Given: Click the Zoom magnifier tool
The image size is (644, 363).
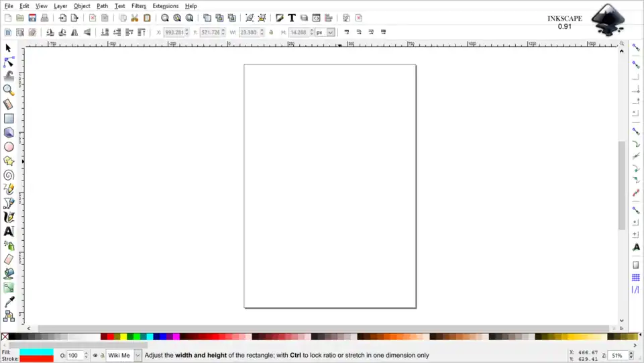Looking at the screenshot, I should pyautogui.click(x=9, y=91).
